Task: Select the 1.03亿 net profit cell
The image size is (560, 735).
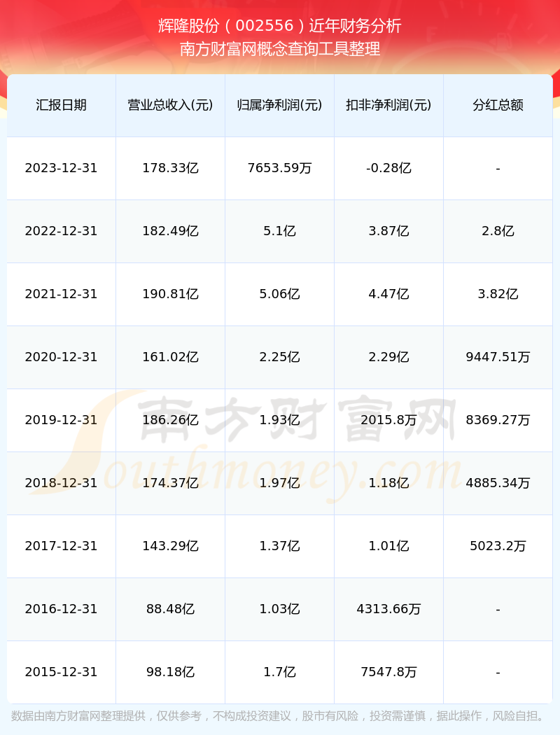Action: 280,610
